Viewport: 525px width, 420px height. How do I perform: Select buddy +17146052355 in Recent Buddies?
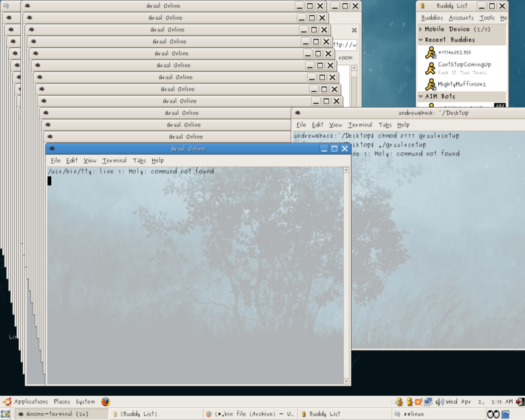[x=463, y=52]
